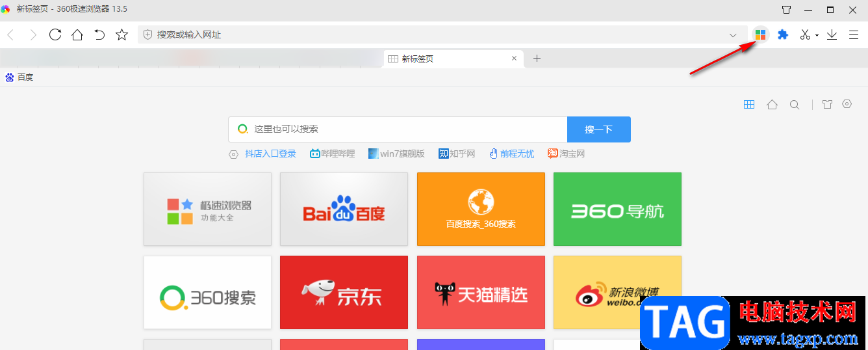The width and height of the screenshot is (868, 350).
Task: Focus the 这里也可以搜索 search box
Action: [x=398, y=129]
